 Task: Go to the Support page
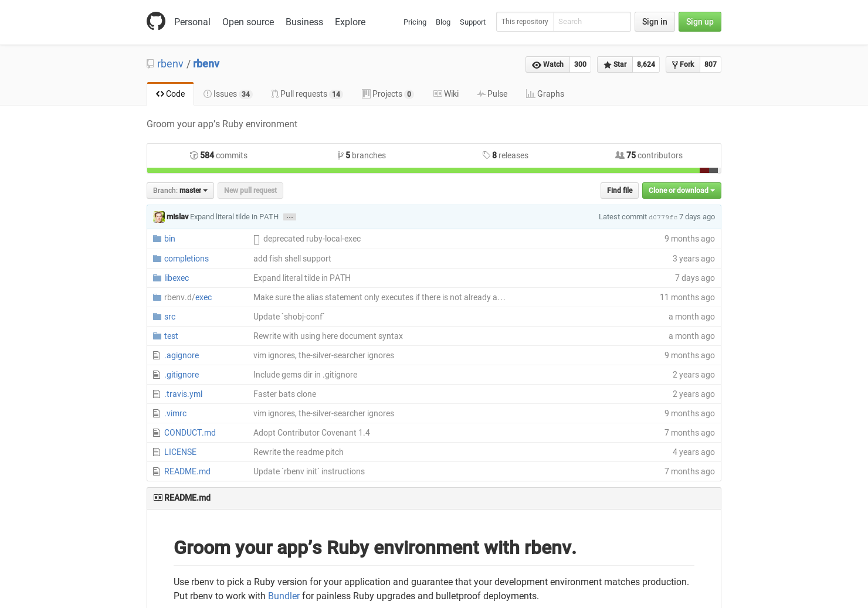pos(473,22)
